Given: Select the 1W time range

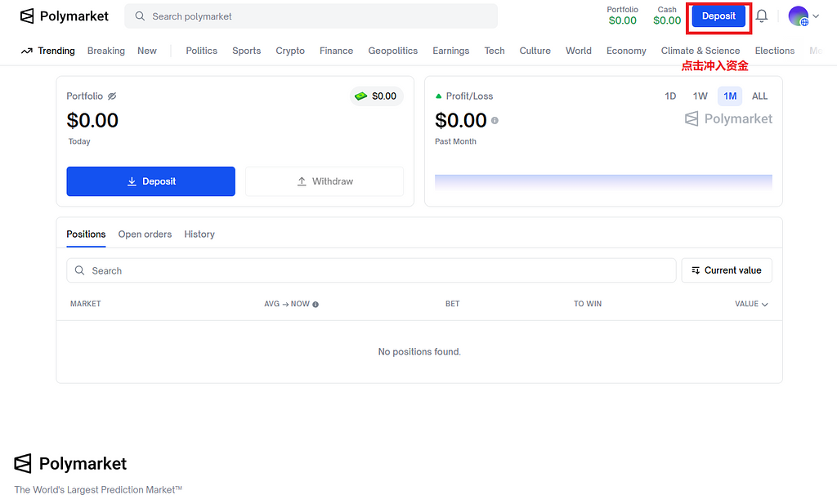Looking at the screenshot, I should [x=700, y=96].
